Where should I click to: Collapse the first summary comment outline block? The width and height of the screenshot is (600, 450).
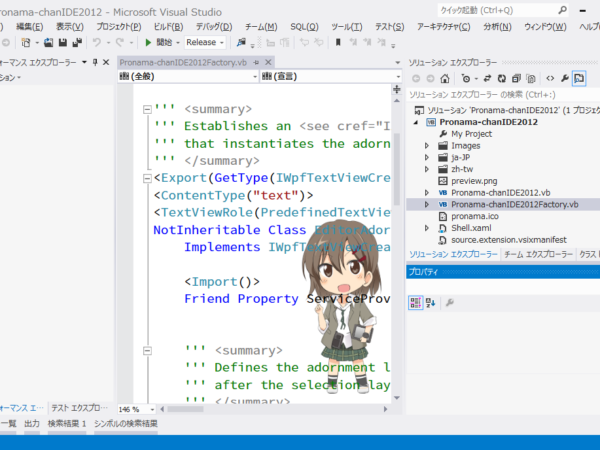coord(147,109)
